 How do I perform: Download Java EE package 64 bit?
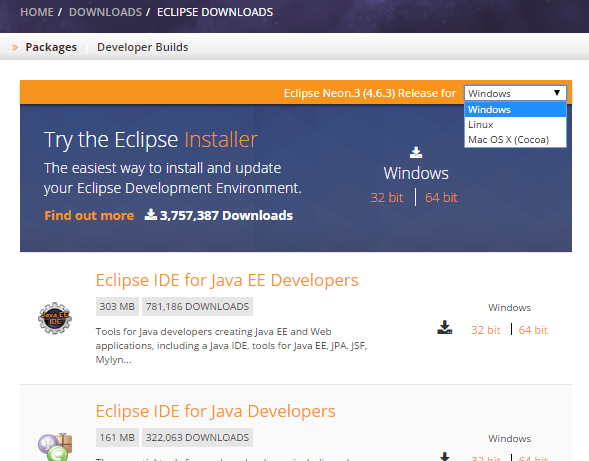tap(533, 330)
